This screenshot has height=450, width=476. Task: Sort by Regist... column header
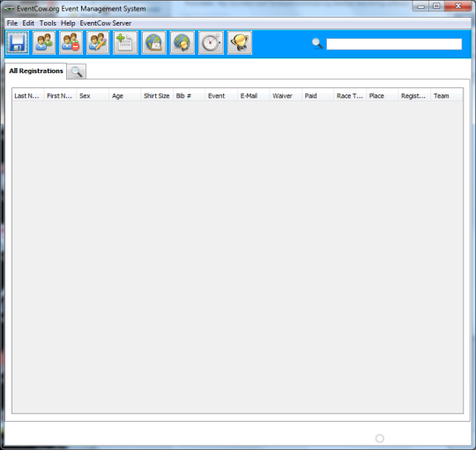coord(414,95)
